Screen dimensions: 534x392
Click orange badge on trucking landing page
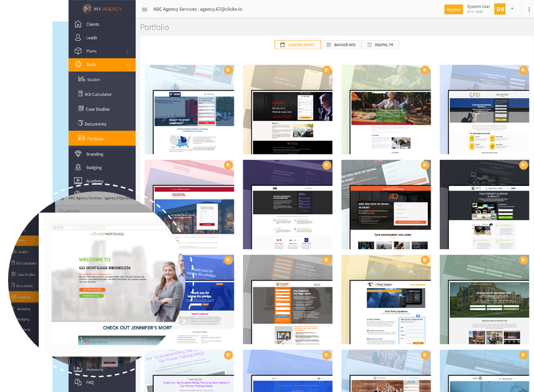tap(228, 70)
